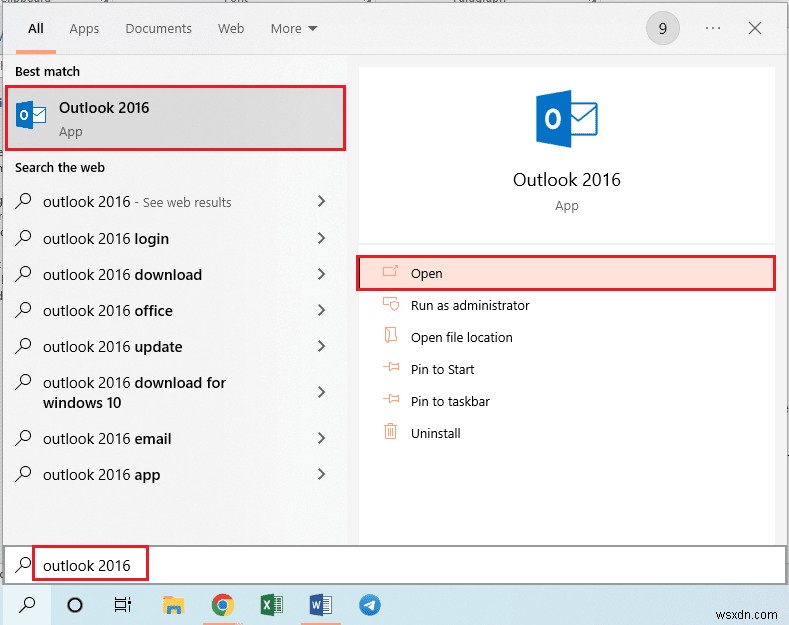Expand arrow for outlook 2016 office
The image size is (789, 625).
(322, 310)
